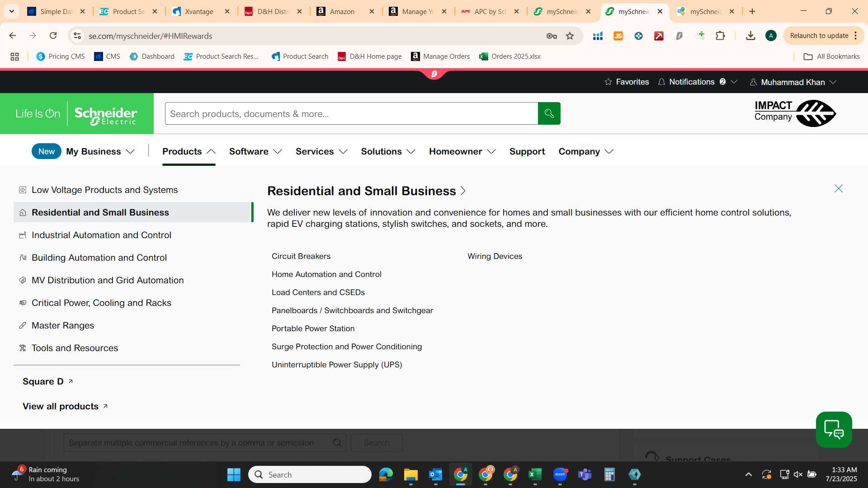This screenshot has width=868, height=488.
Task: Open Orders 2025.xlsx bookmark
Action: [510, 56]
